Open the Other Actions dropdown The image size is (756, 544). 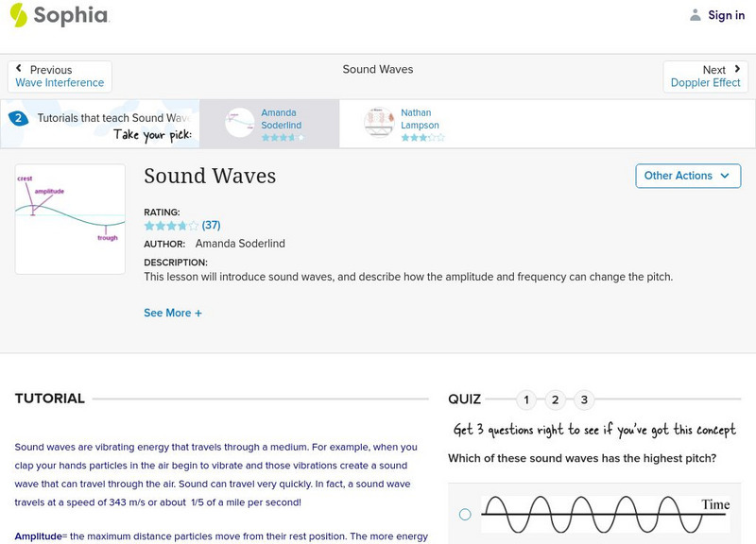[x=686, y=176]
